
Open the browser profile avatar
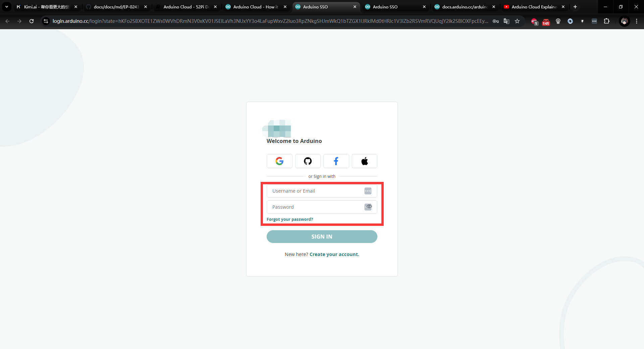pyautogui.click(x=624, y=21)
